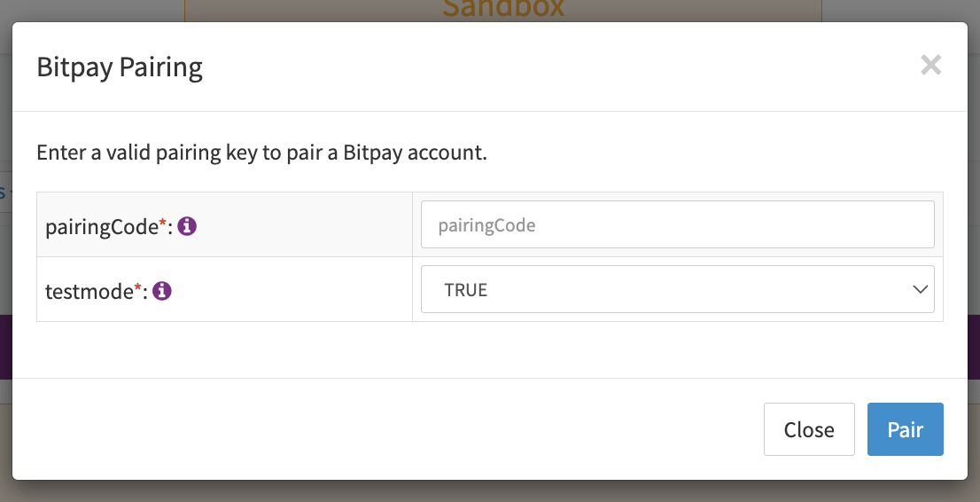Focus the pairingCode text field
The width and height of the screenshot is (980, 502).
(677, 225)
